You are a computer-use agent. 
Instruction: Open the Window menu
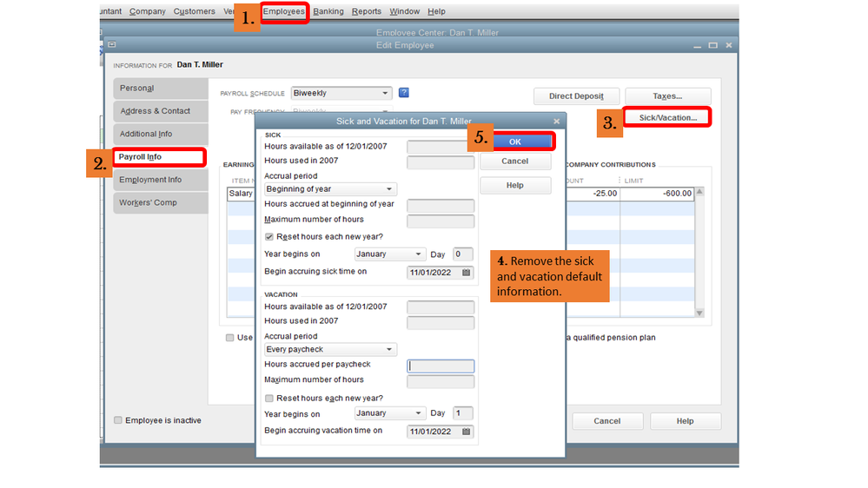tap(405, 11)
